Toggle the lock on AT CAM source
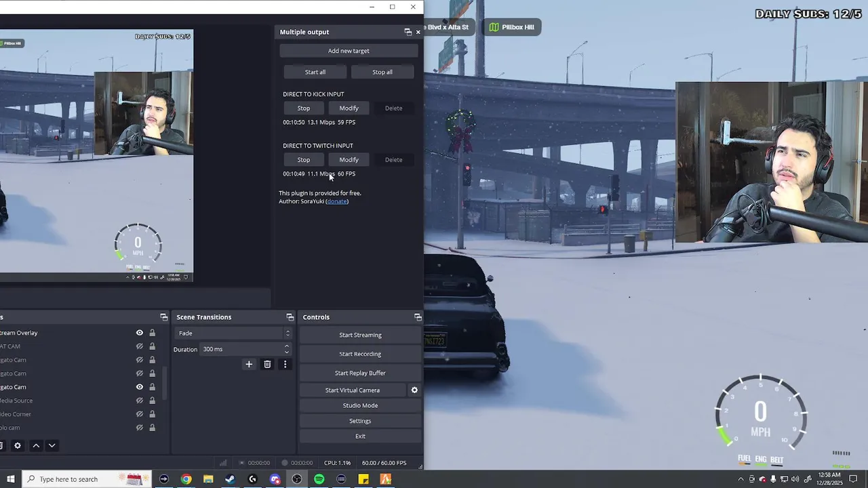868x488 pixels. tap(152, 346)
